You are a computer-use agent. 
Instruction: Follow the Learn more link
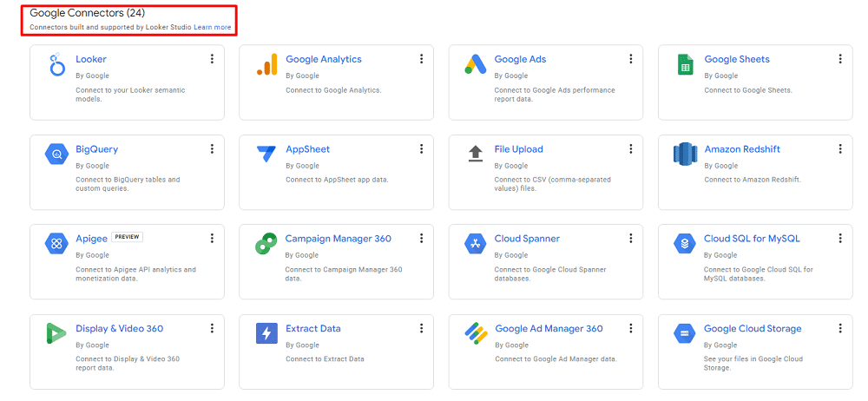click(213, 27)
